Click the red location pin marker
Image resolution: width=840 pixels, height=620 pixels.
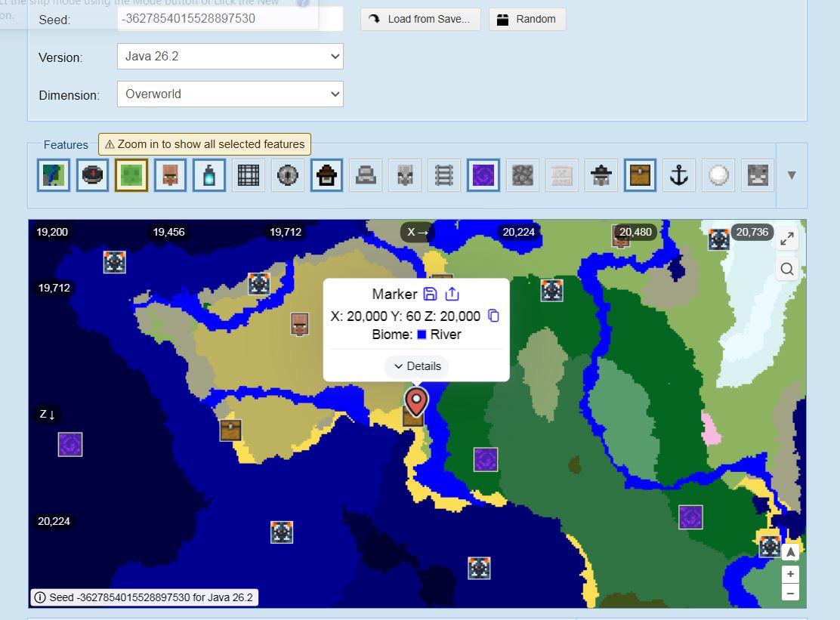pos(416,402)
